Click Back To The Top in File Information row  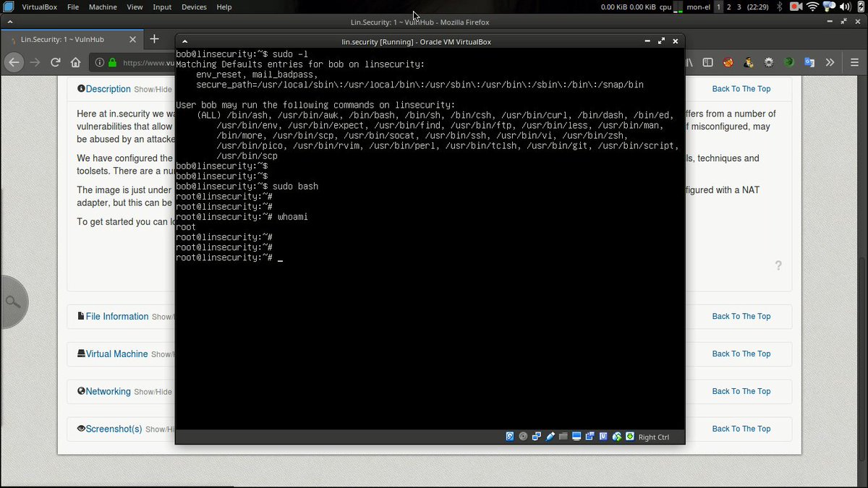click(x=741, y=316)
